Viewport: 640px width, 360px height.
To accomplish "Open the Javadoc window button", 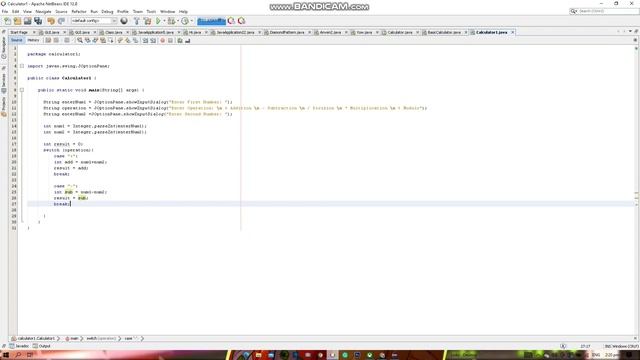I will (19, 346).
